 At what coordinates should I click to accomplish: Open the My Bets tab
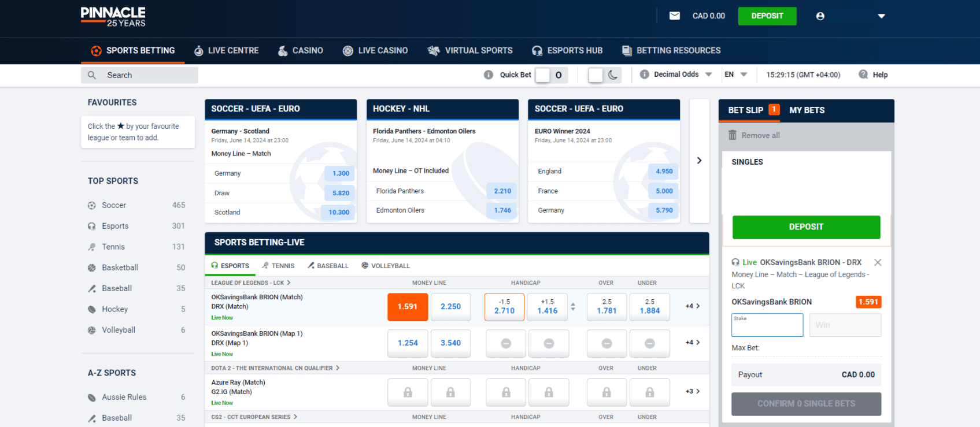click(807, 110)
